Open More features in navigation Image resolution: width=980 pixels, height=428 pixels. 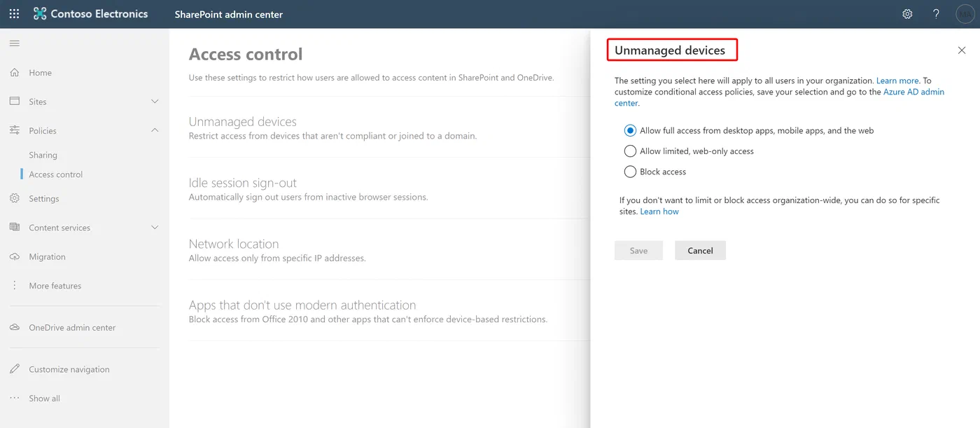(55, 286)
